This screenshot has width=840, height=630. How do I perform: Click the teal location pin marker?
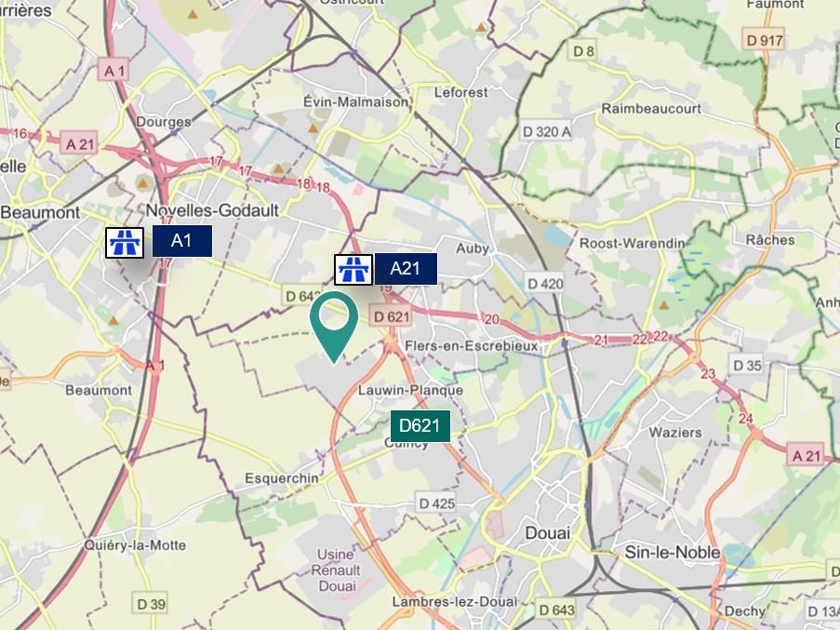tap(334, 328)
